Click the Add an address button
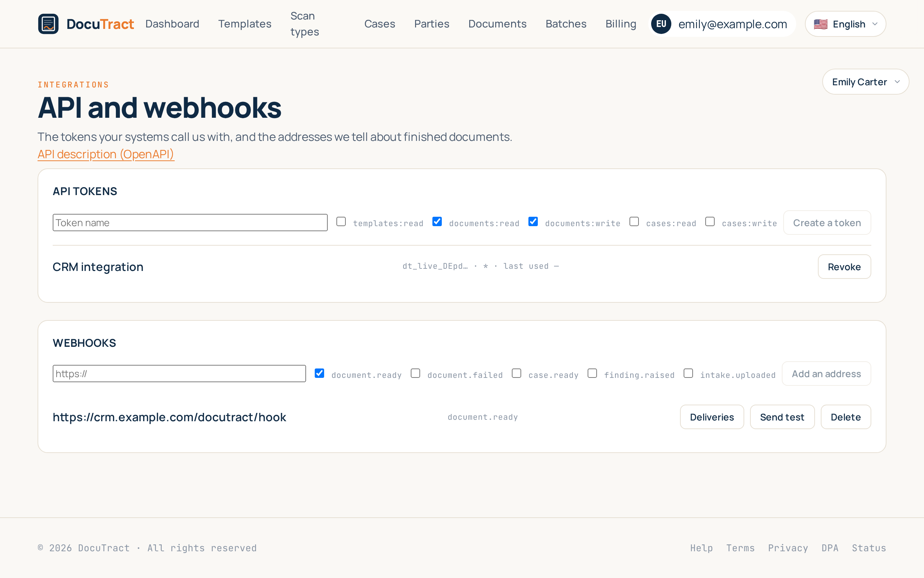 pos(826,374)
